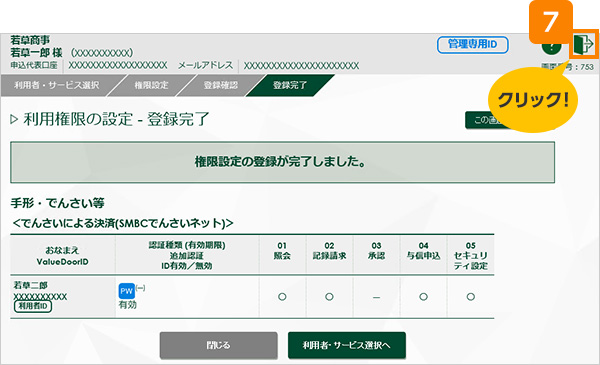
Task: Click the 04 与信申込 circle for 若草二郎
Action: [423, 297]
